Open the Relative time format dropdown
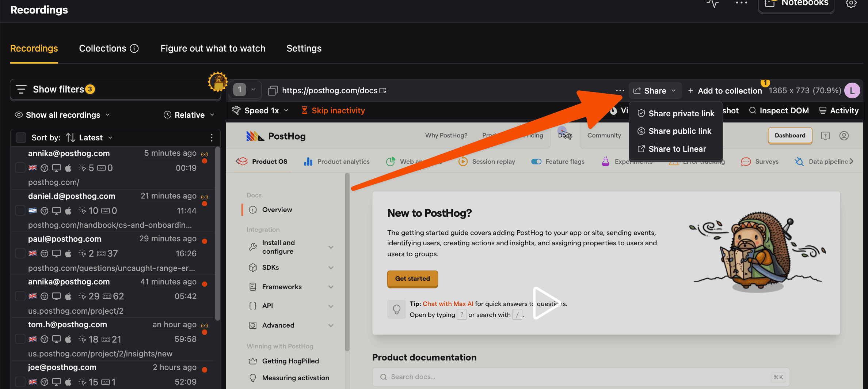868x389 pixels. tap(189, 115)
